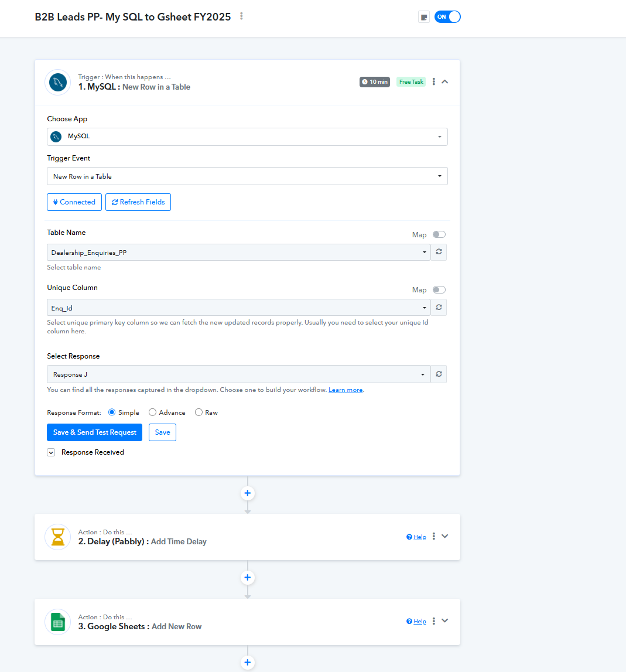Add step after MySQL trigger with plus
The width and height of the screenshot is (626, 672).
click(x=247, y=493)
